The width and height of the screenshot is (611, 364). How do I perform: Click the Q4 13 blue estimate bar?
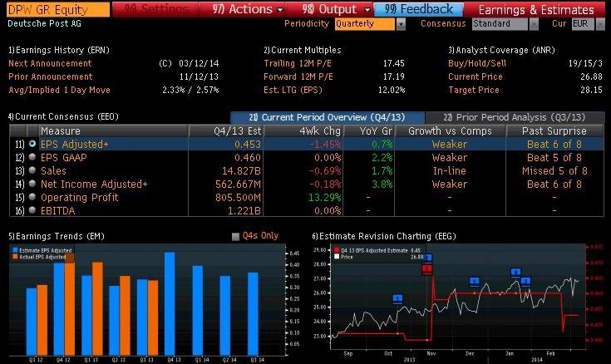pos(170,303)
